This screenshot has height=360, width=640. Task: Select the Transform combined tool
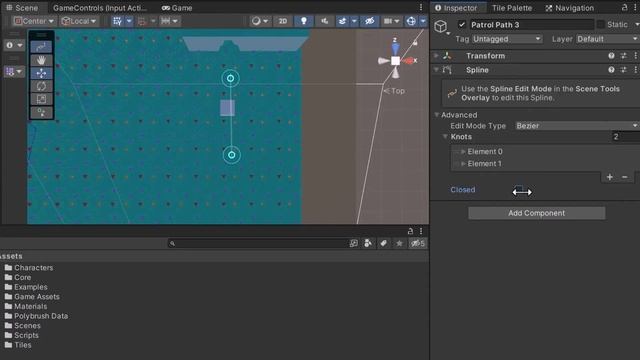point(41,112)
